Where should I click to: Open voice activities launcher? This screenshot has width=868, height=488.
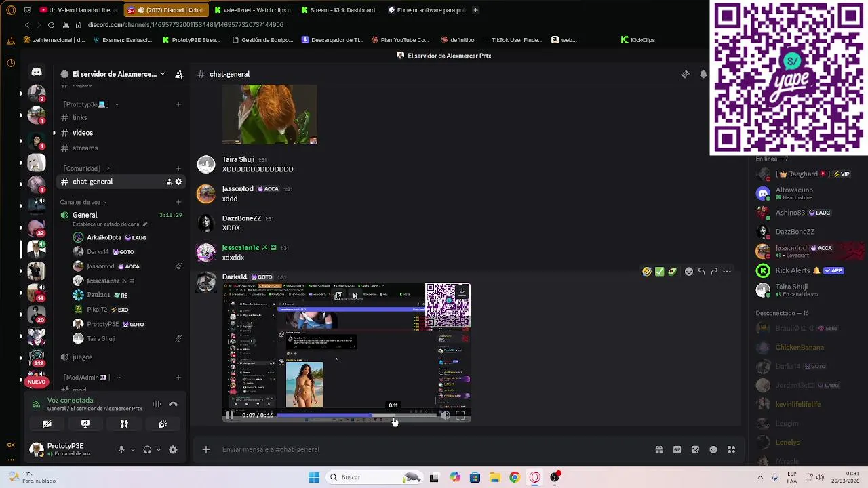coord(124,424)
